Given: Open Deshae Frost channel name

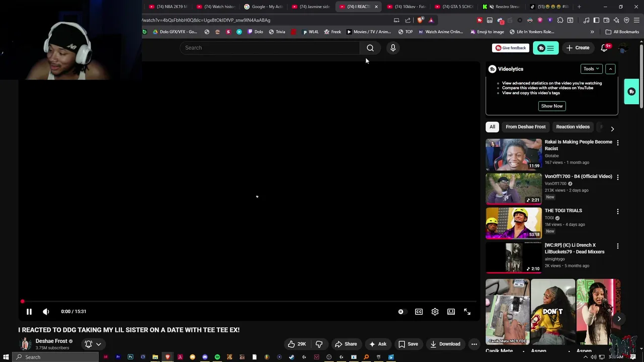Looking at the screenshot, I should (51, 341).
